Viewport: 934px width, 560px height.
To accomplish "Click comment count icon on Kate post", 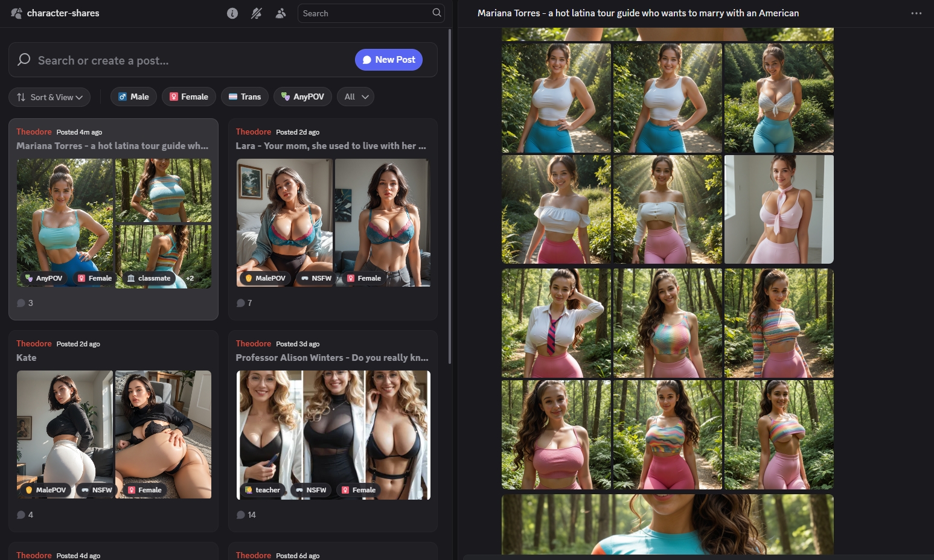I will [21, 515].
